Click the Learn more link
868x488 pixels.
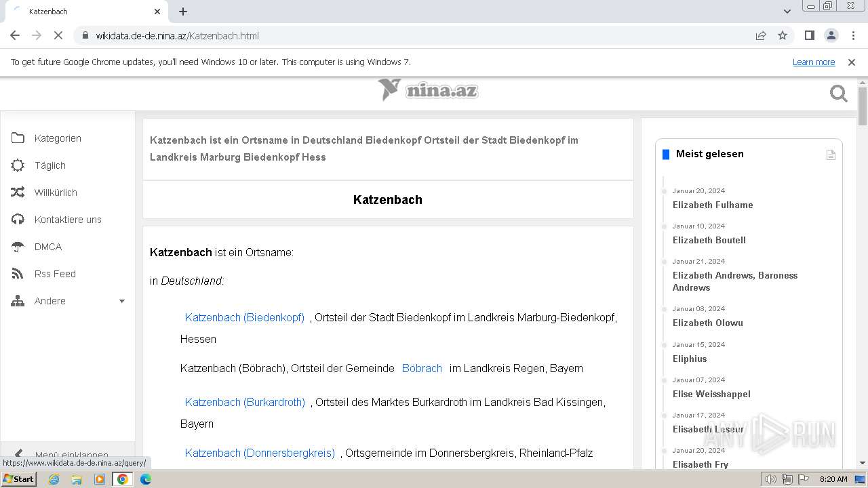pyautogui.click(x=813, y=62)
